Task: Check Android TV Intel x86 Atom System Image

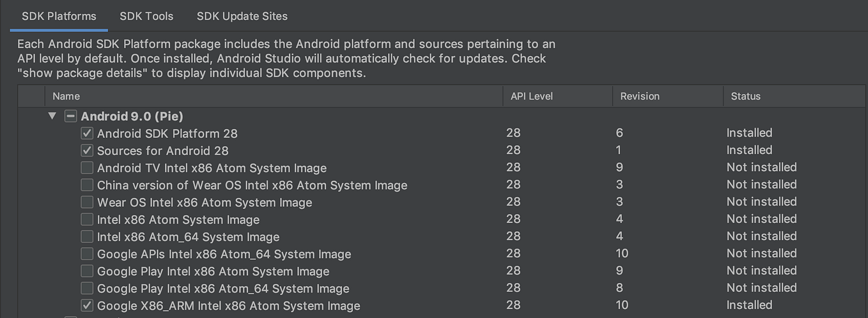Action: [x=87, y=168]
